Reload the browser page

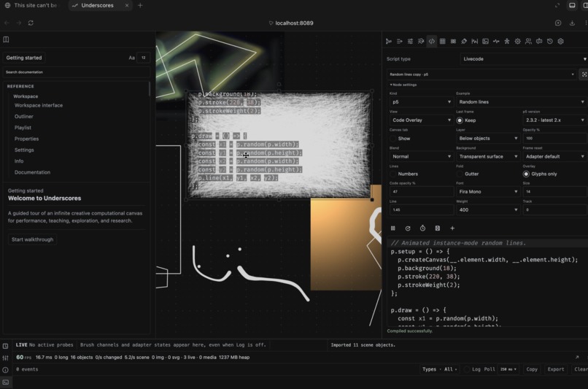(31, 23)
